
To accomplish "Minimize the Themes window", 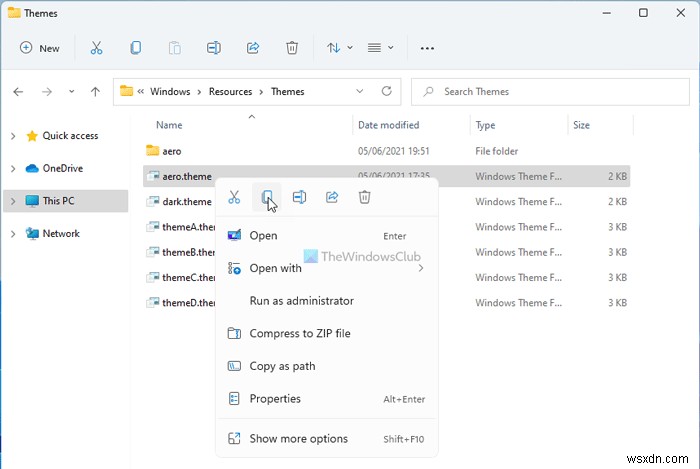I will coord(606,13).
